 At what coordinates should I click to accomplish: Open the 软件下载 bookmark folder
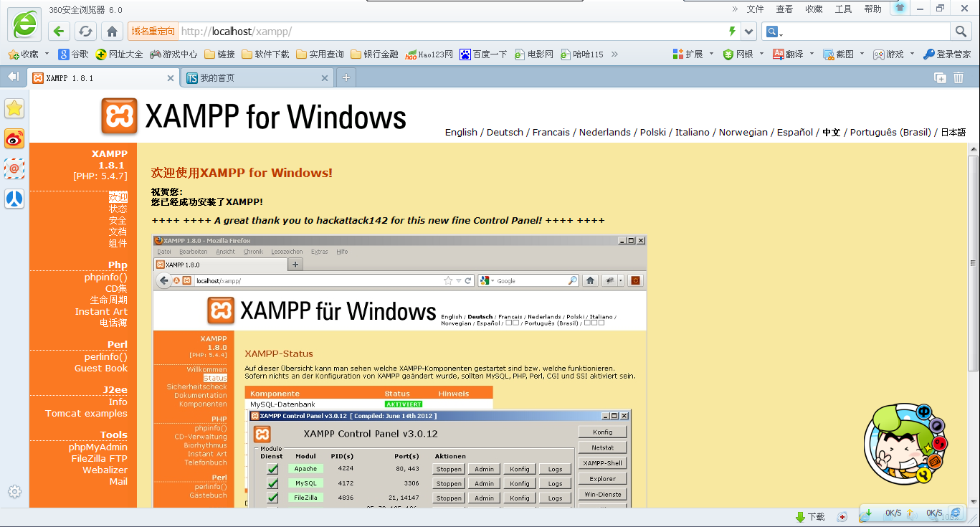click(x=265, y=54)
